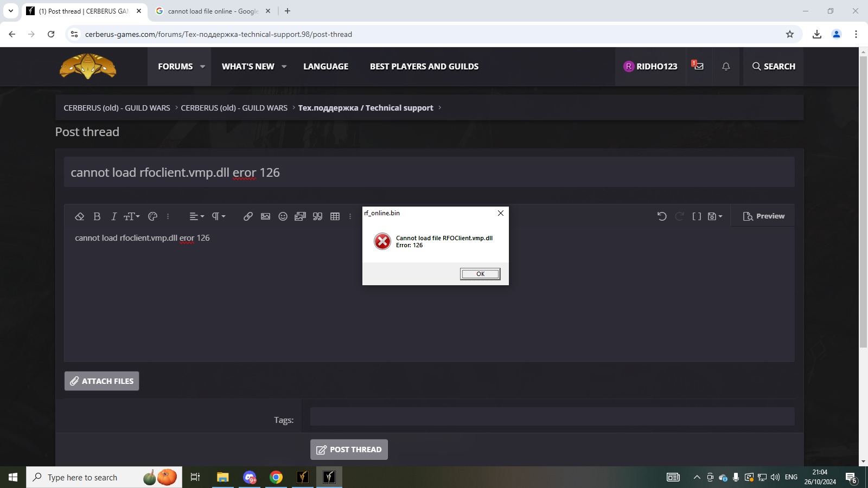
Task: Click the page vertical scrollbar
Action: click(863, 202)
